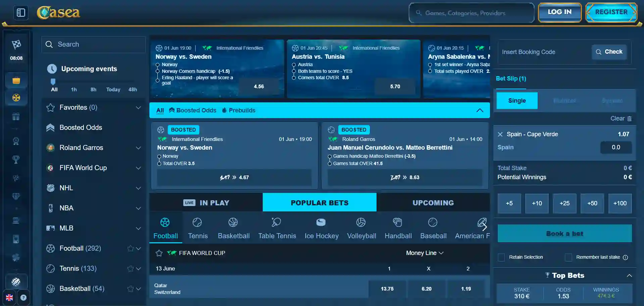Image resolution: width=644 pixels, height=306 pixels.
Task: Click the FIFA World Cup icon
Action: click(50, 168)
